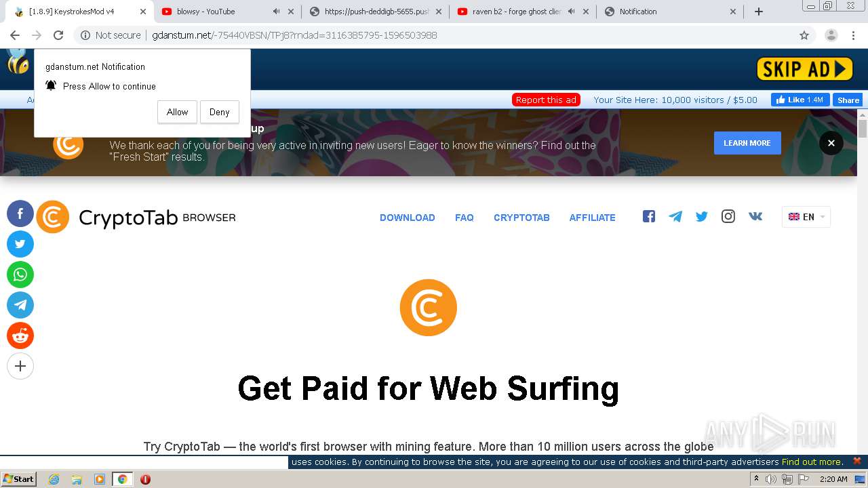
Task: Click the system tray volume icon
Action: click(771, 479)
